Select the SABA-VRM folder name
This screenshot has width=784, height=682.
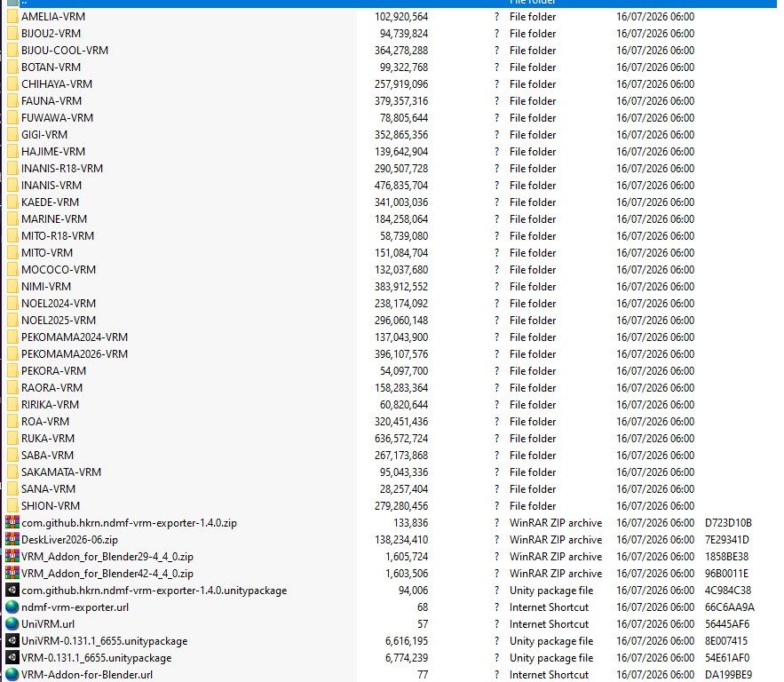[x=47, y=456]
